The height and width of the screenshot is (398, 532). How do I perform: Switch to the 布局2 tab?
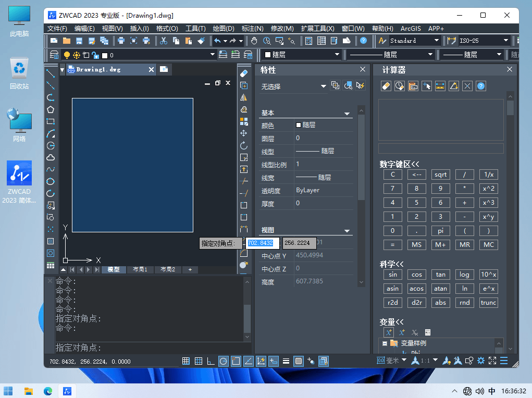168,269
